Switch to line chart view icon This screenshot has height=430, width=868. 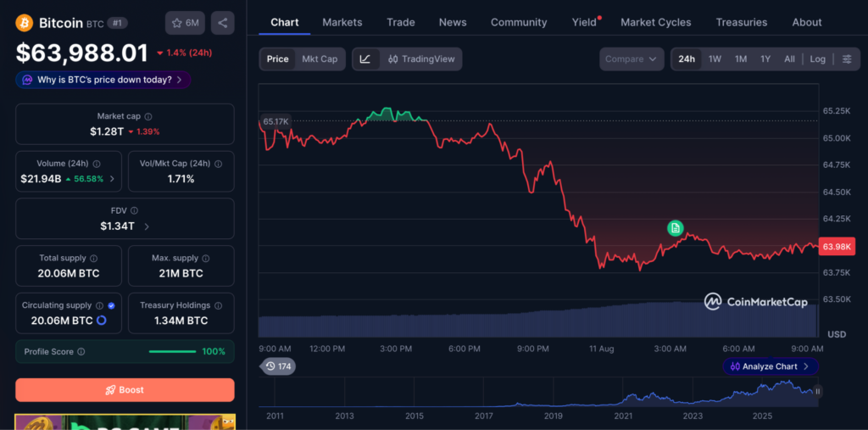[365, 59]
